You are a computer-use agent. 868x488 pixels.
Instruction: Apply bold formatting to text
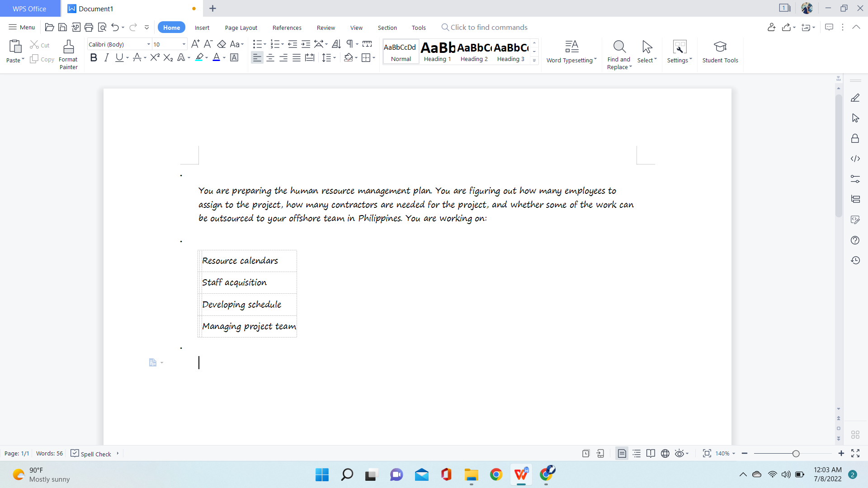tap(94, 57)
